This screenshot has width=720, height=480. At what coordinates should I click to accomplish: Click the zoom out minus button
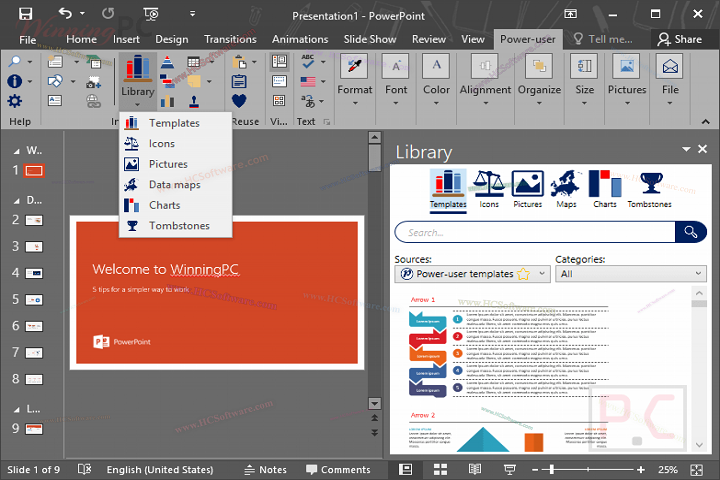point(535,470)
